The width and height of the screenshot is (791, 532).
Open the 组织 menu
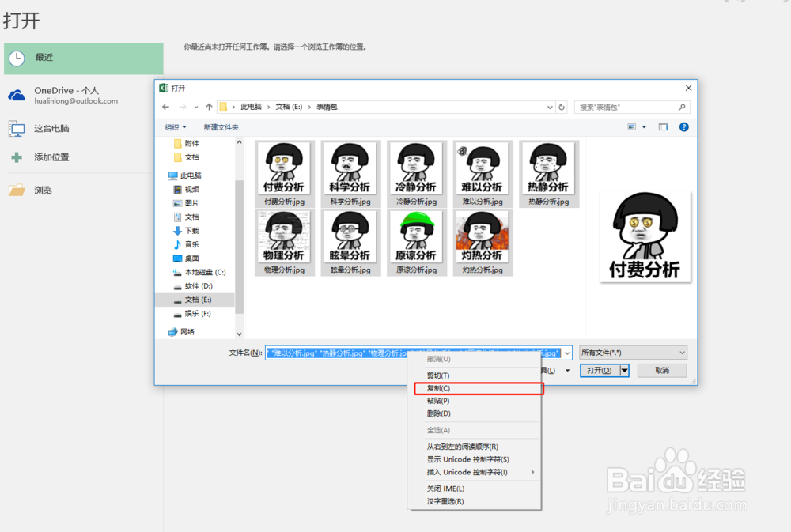pyautogui.click(x=175, y=127)
